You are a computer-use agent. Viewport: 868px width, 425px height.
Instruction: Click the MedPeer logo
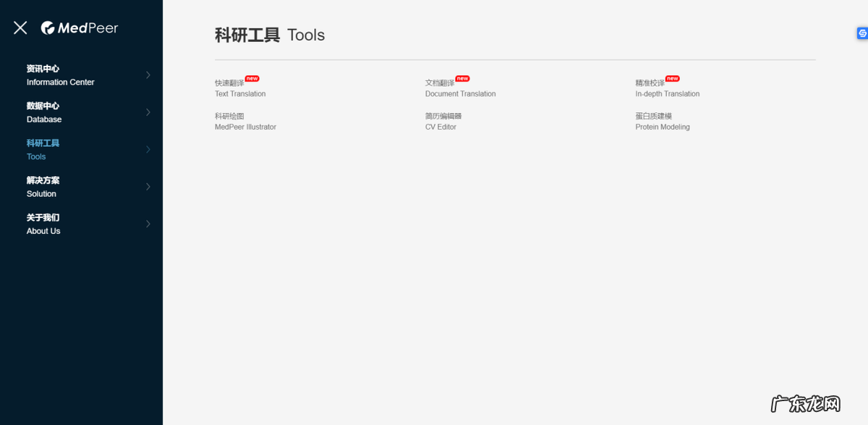(x=80, y=28)
